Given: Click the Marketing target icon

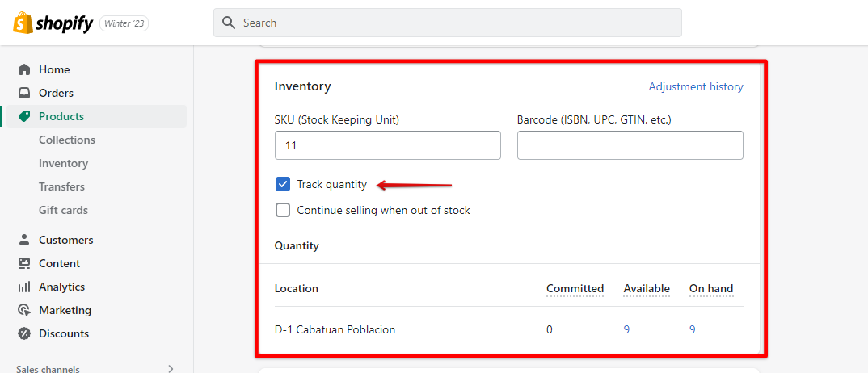Looking at the screenshot, I should click(x=24, y=310).
